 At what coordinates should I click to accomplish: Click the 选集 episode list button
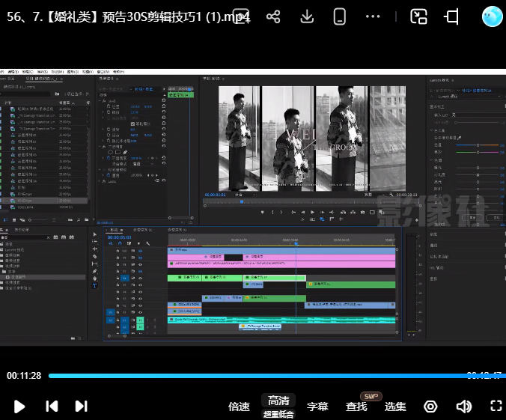(x=395, y=407)
